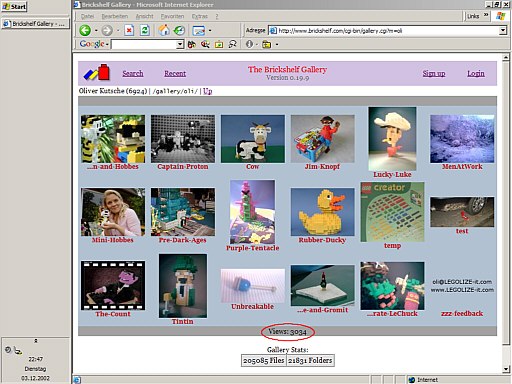Click the Google page info icon
512x384 pixels.
(x=249, y=44)
